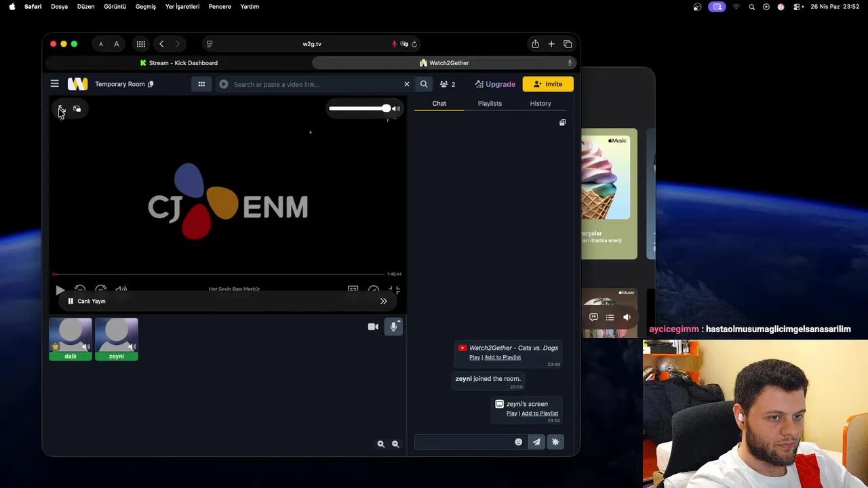Copy the Temporary Room link icon

tap(151, 84)
